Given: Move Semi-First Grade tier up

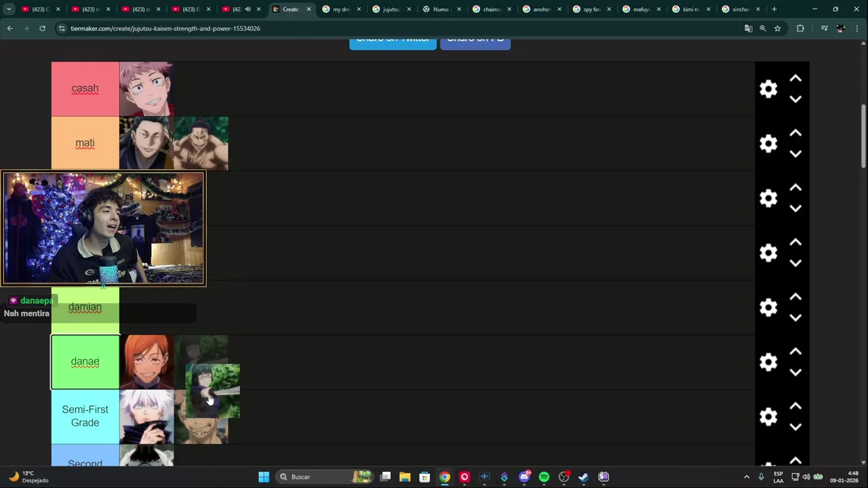Looking at the screenshot, I should tap(795, 407).
